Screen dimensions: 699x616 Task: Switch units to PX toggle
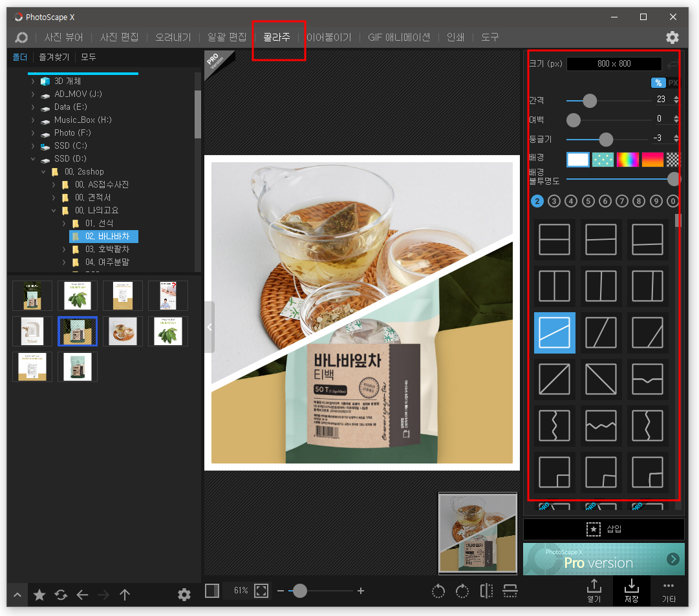tap(672, 83)
